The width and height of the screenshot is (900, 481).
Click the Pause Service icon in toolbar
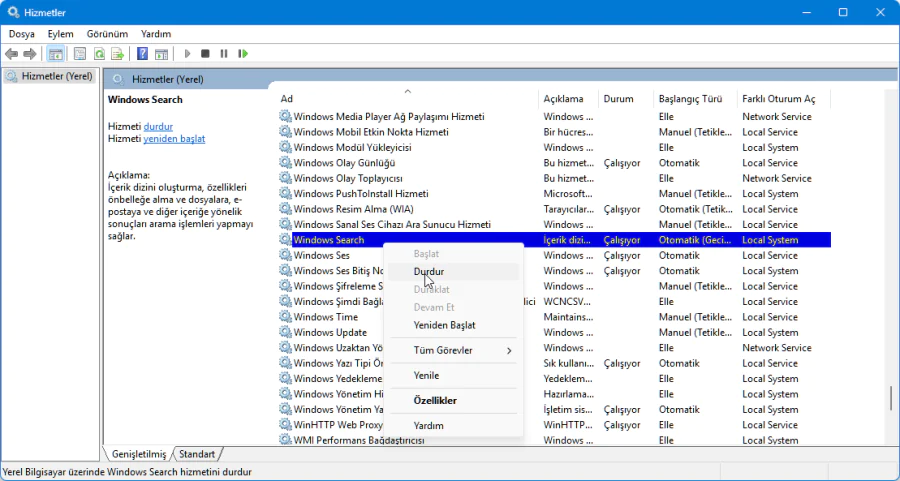pos(224,54)
